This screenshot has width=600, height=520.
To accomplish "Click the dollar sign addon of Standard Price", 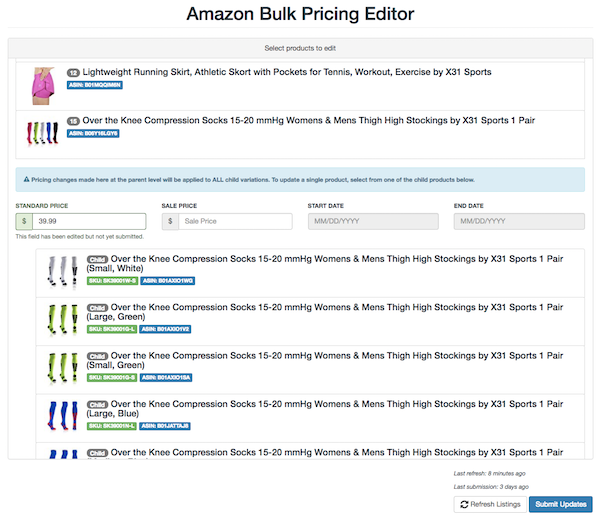I will 24,221.
